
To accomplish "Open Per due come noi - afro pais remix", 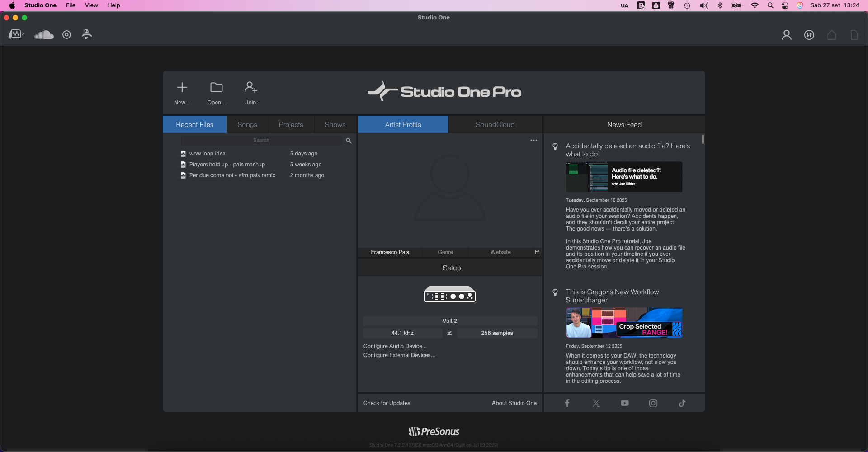I will (x=259, y=175).
